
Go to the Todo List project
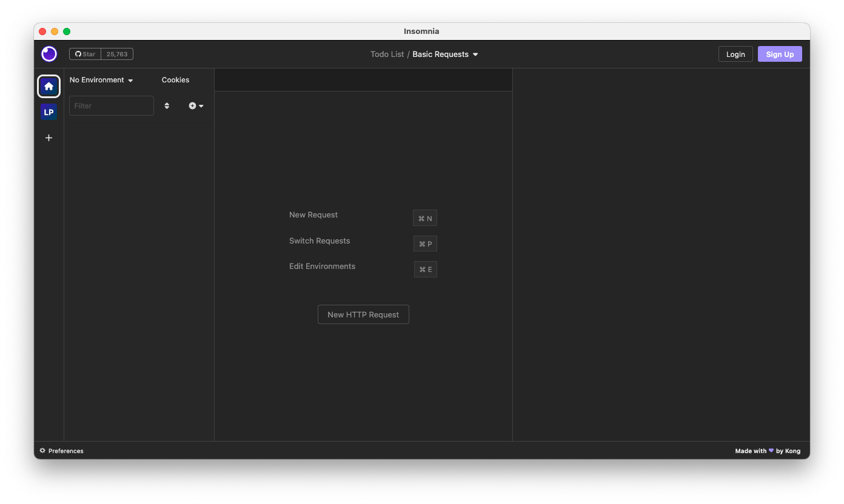[x=387, y=55]
